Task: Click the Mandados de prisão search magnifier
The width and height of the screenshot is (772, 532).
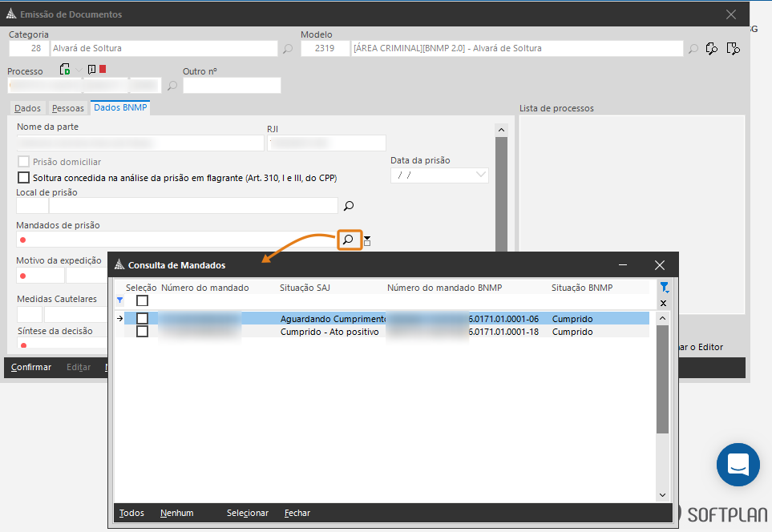Action: click(x=349, y=240)
